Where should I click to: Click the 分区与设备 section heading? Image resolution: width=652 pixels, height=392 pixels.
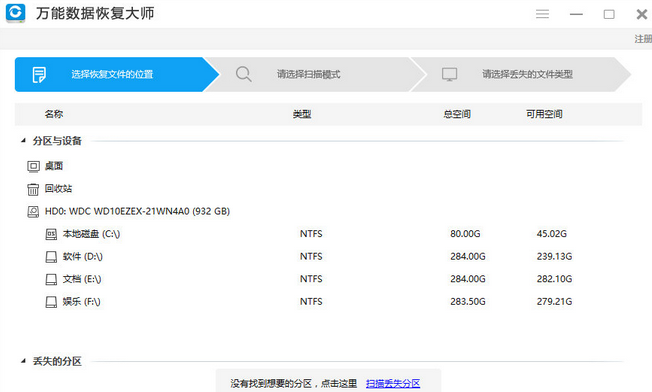(57, 141)
